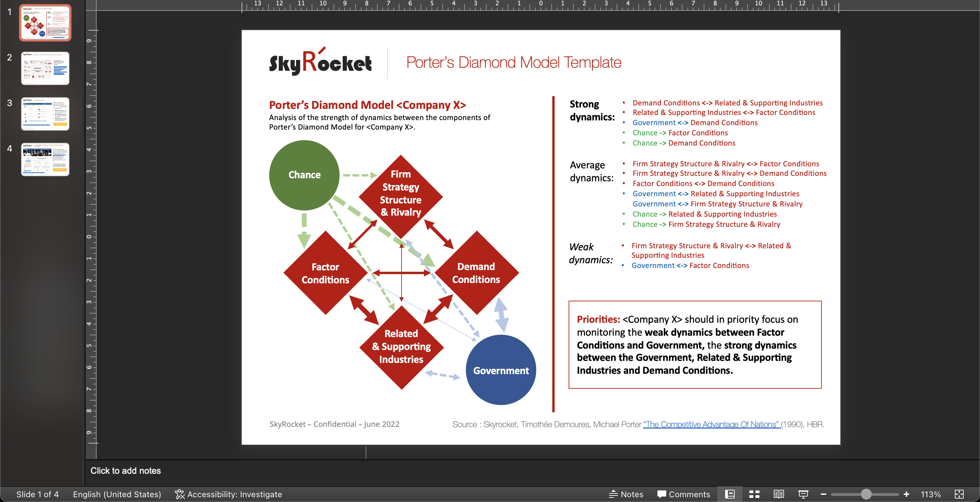This screenshot has height=502, width=980.
Task: Click the 113% zoom percentage
Action: (931, 495)
